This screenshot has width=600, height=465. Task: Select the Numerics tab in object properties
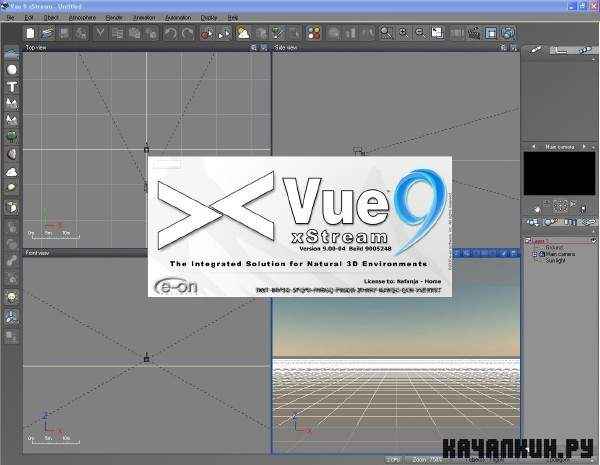(x=559, y=50)
